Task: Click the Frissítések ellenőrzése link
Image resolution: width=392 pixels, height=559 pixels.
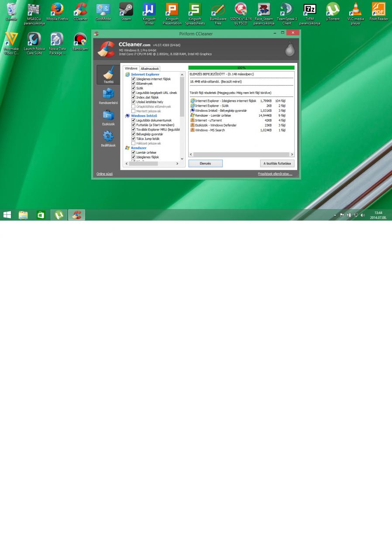Action: (275, 174)
